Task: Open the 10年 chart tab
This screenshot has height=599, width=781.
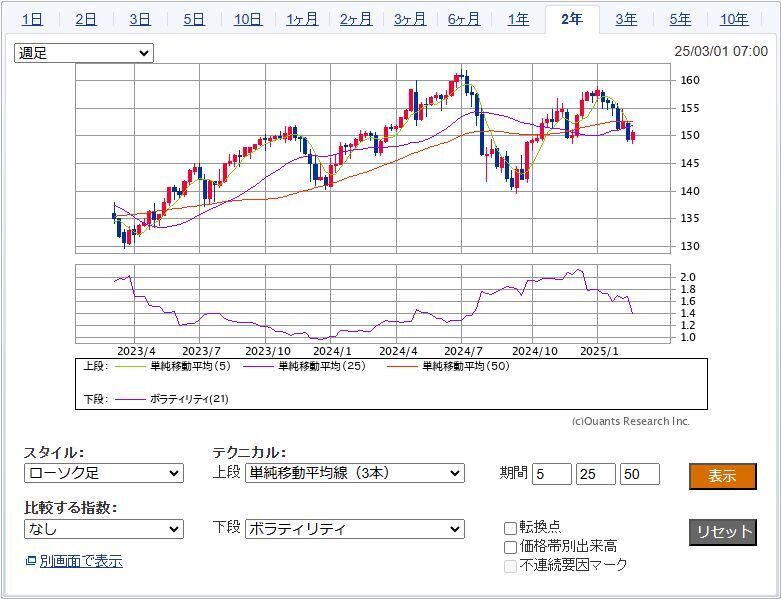Action: 734,19
